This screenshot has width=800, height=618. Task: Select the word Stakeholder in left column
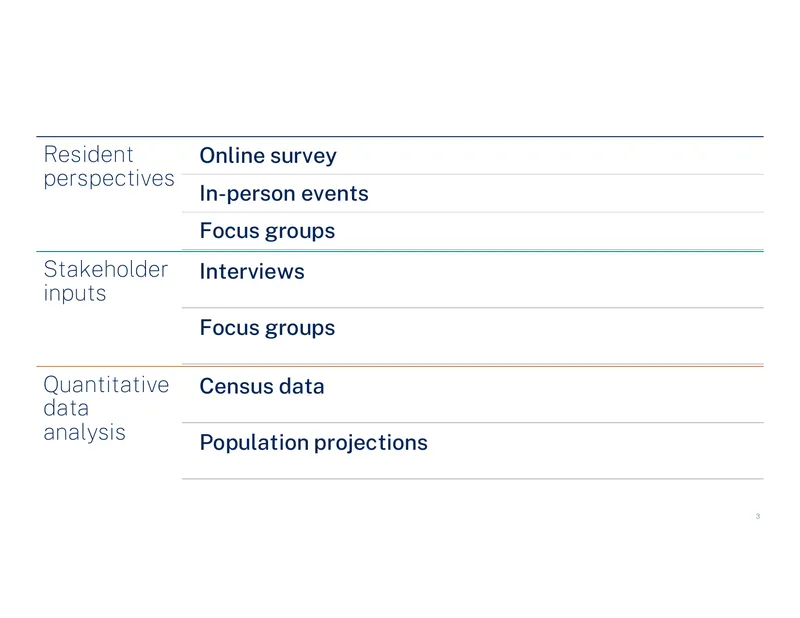[106, 269]
